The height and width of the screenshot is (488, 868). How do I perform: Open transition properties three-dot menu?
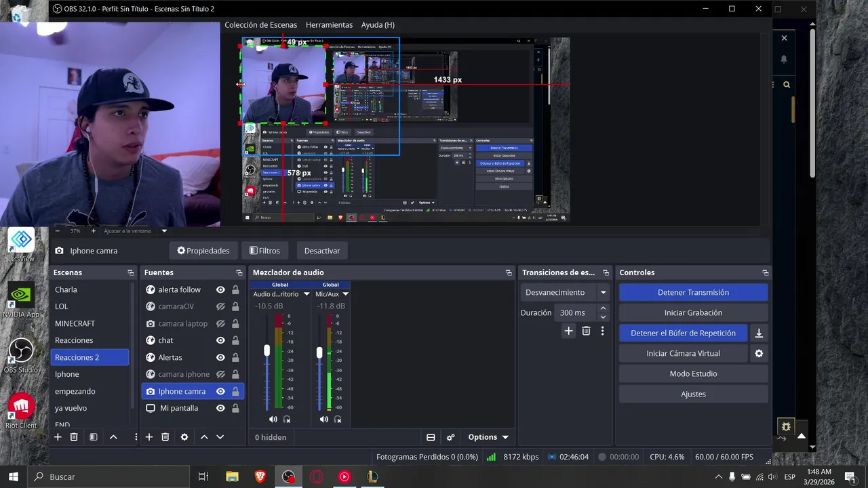click(602, 331)
